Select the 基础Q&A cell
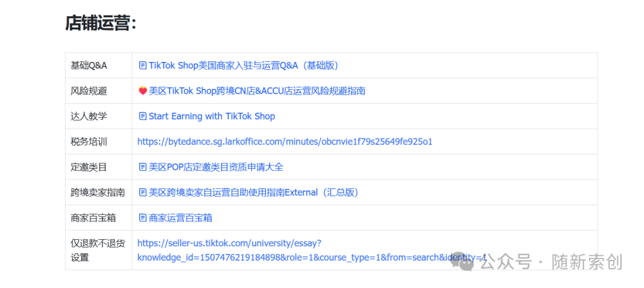644x288 pixels. tap(98, 66)
